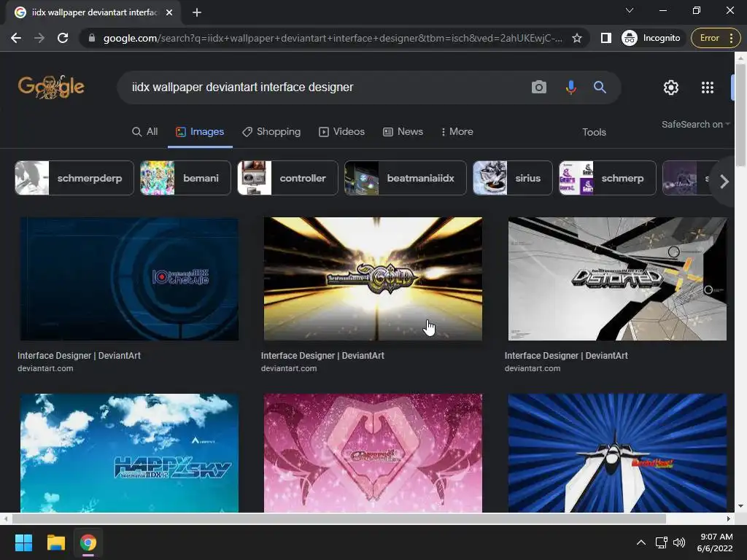Filter by bemani chip
Screen dimensions: 747x560
tap(185, 178)
